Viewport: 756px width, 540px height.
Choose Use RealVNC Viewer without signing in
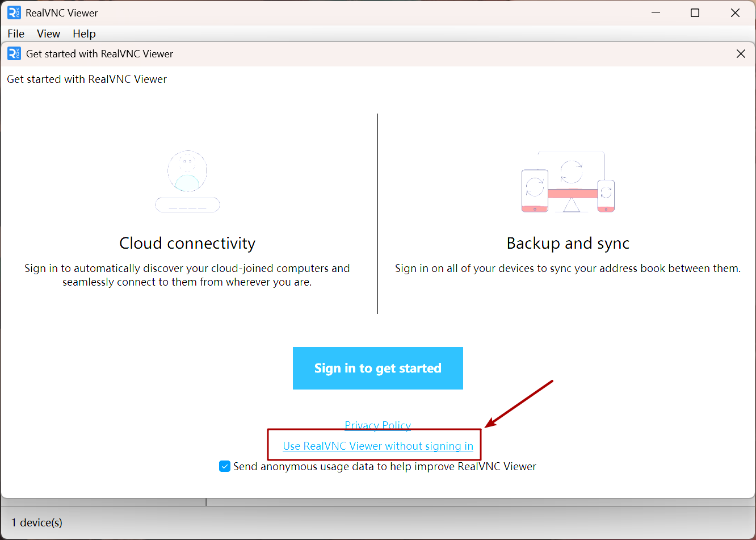pos(378,446)
